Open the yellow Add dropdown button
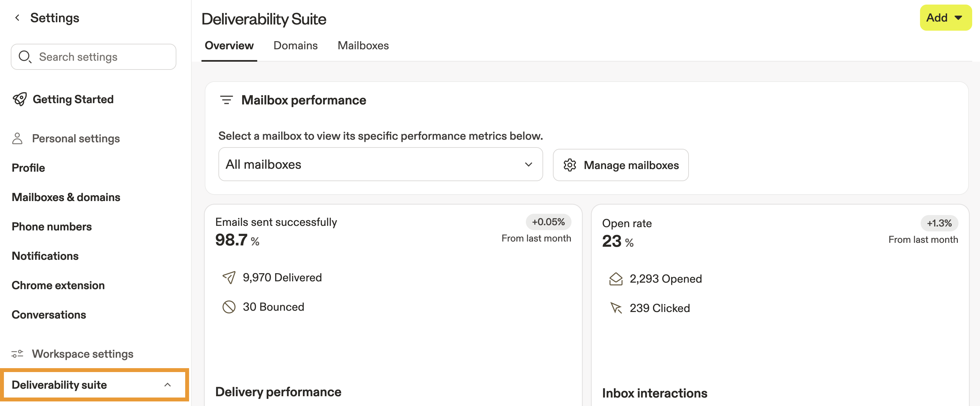Image resolution: width=980 pixels, height=406 pixels. 945,18
